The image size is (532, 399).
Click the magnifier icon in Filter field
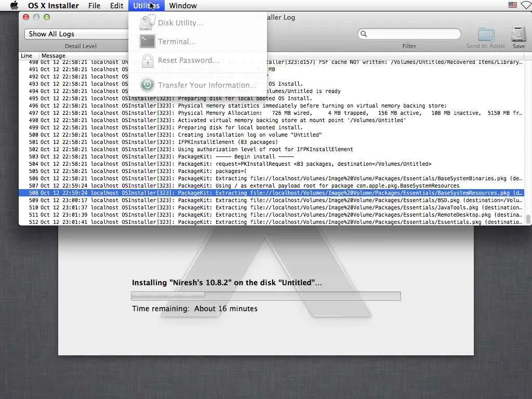[364, 34]
